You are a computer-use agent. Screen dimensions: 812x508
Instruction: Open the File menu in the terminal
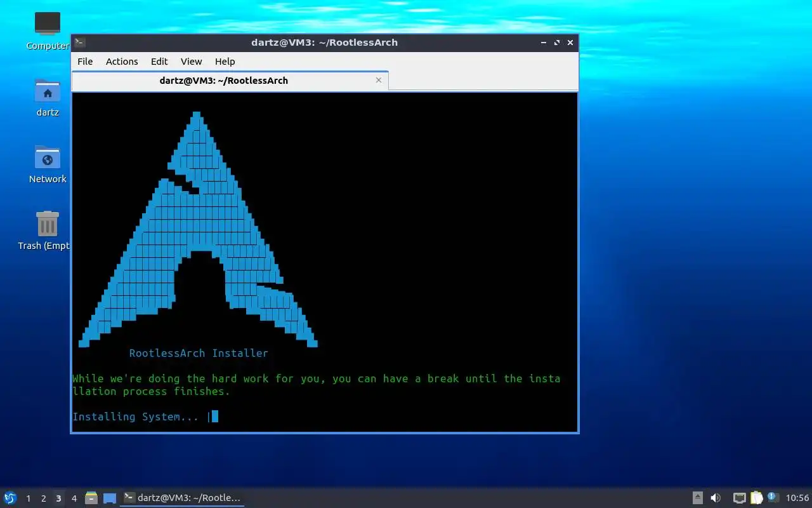click(85, 62)
